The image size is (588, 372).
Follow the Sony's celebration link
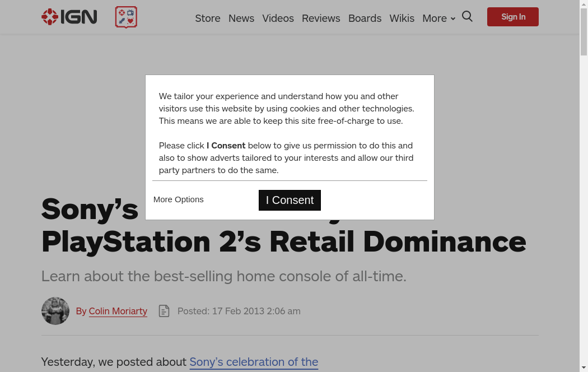tap(254, 362)
